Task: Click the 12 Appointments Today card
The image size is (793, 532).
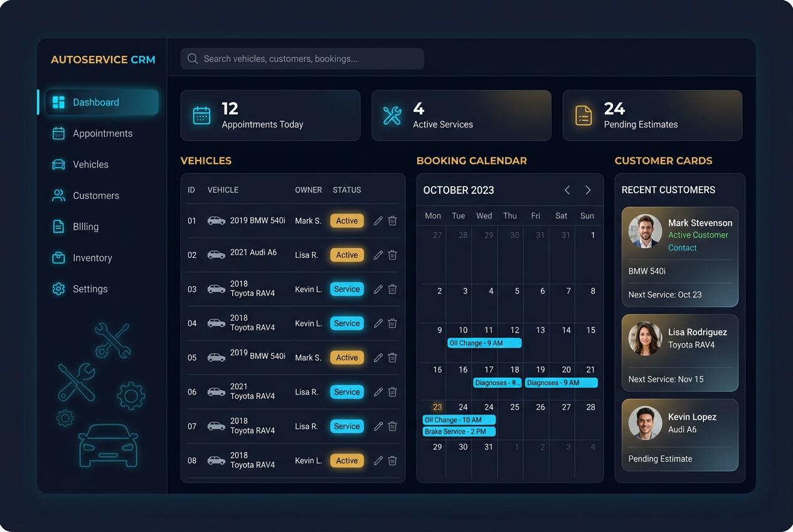Action: click(x=270, y=115)
